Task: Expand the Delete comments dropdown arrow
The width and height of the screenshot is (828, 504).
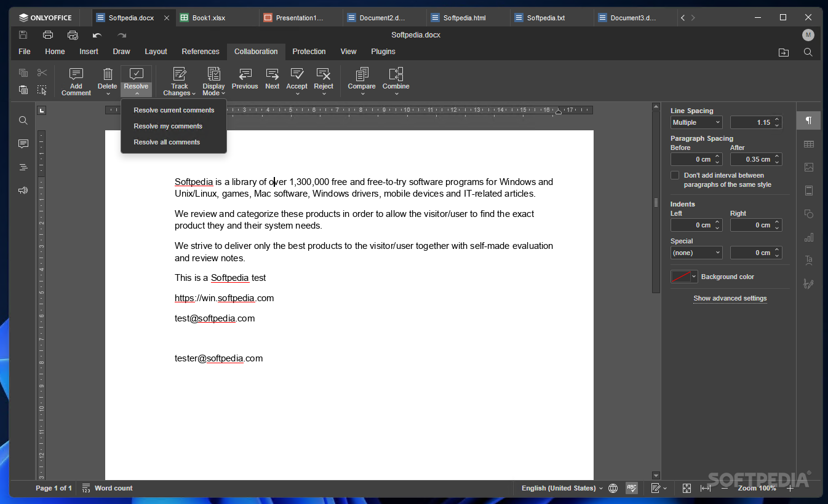Action: pyautogui.click(x=108, y=94)
